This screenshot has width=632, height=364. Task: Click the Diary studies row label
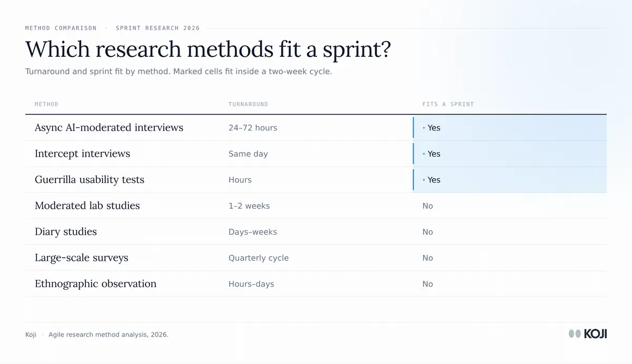tap(66, 231)
